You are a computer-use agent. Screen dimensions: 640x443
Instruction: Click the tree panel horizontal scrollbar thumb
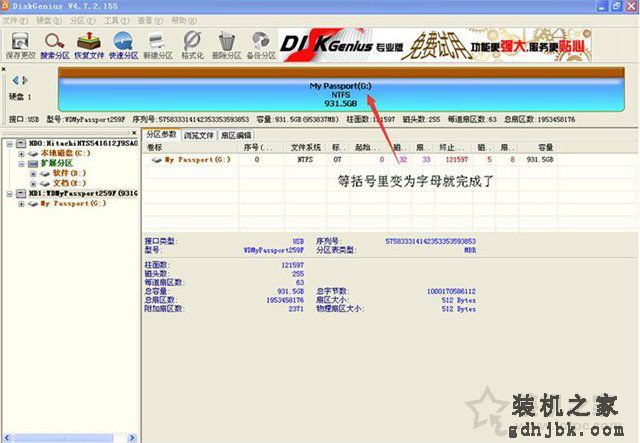63,438
